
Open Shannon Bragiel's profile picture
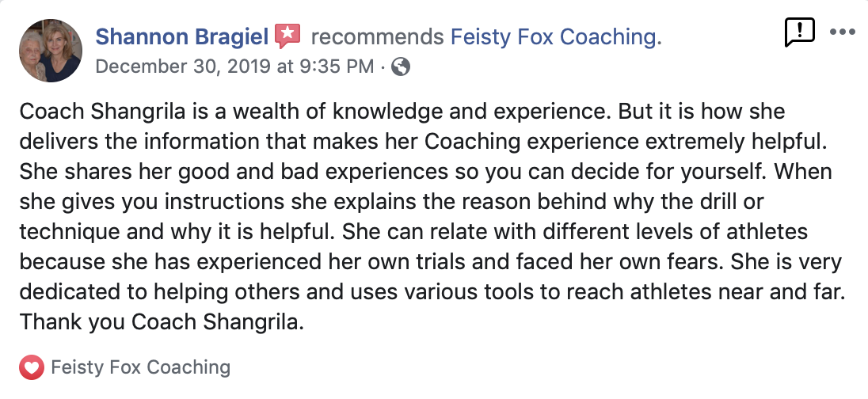(50, 51)
